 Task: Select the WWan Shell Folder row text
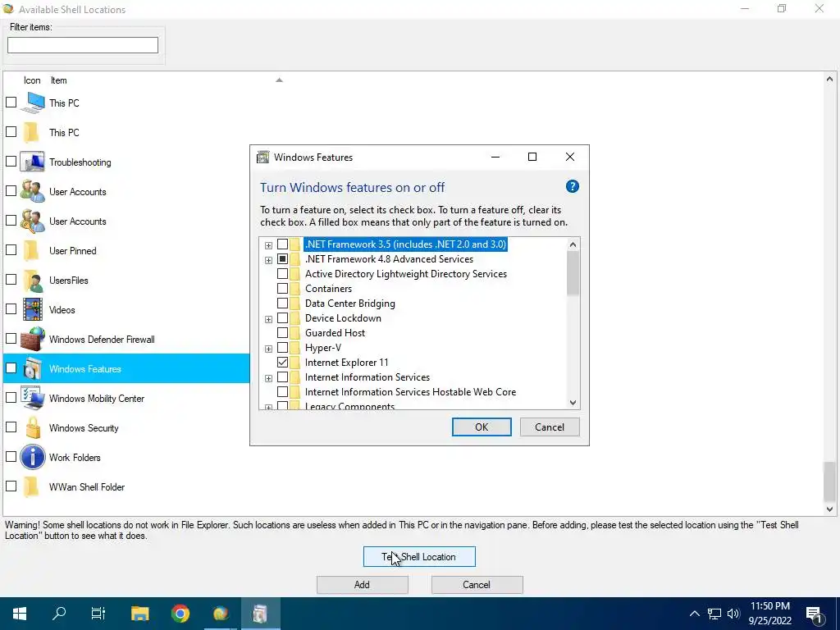click(x=87, y=487)
